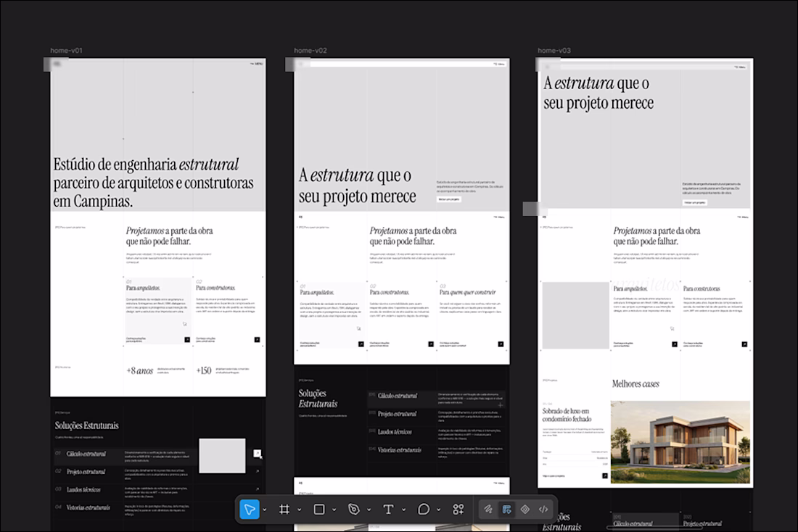Click the arrow icon in home-v01 Para construtoras card
The width and height of the screenshot is (798, 532).
(x=257, y=340)
